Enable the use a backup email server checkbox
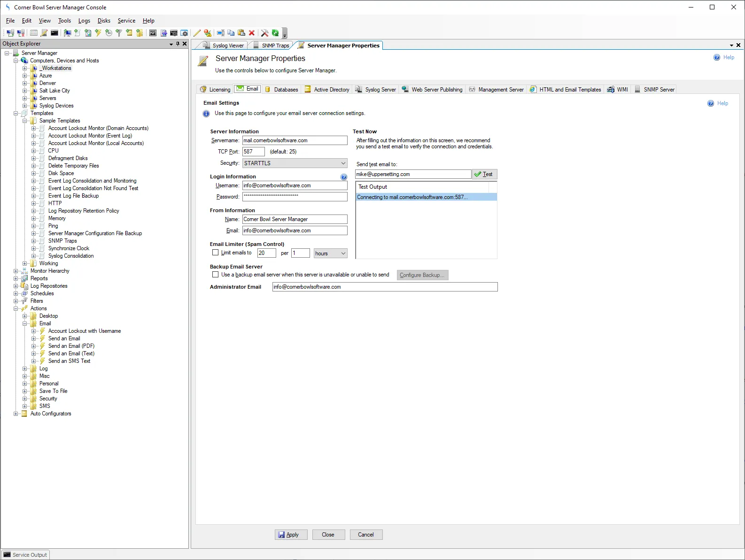The image size is (745, 560). (216, 275)
